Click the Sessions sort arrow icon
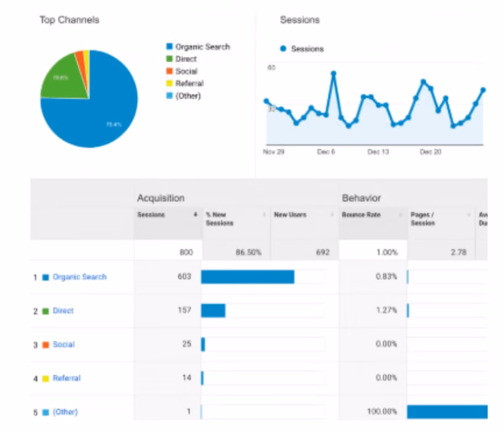This screenshot has height=432, width=504. (x=195, y=215)
